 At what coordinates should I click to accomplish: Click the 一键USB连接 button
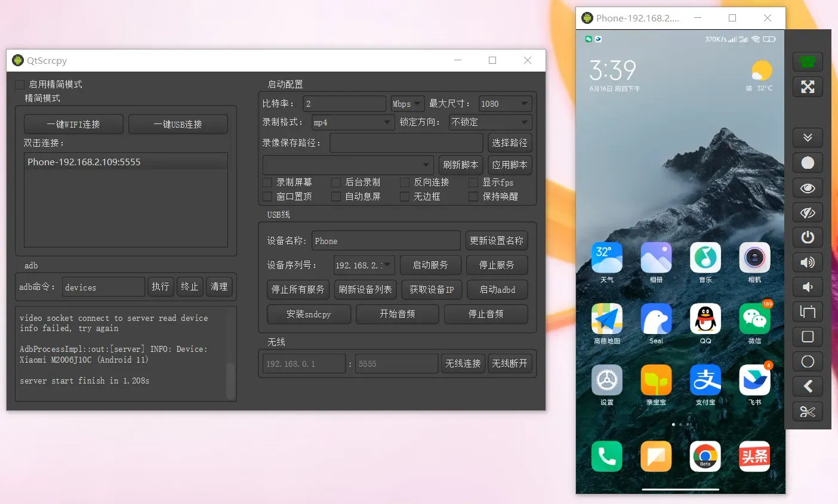178,124
